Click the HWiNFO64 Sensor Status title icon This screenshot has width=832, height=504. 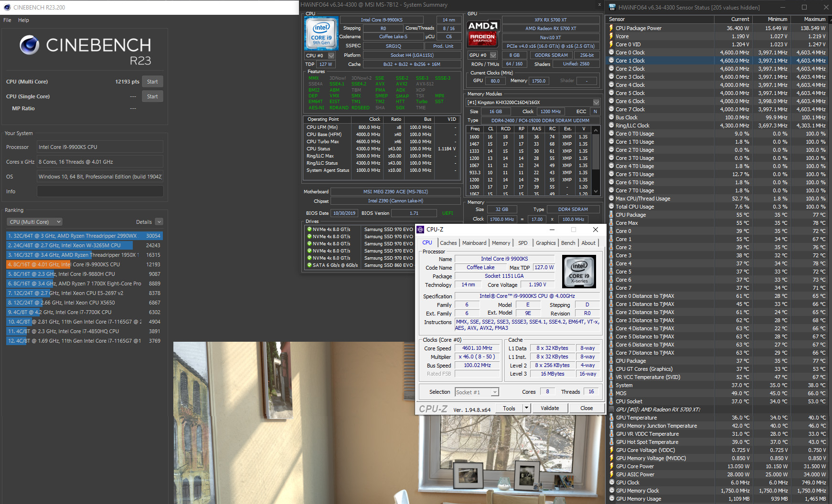tap(612, 8)
